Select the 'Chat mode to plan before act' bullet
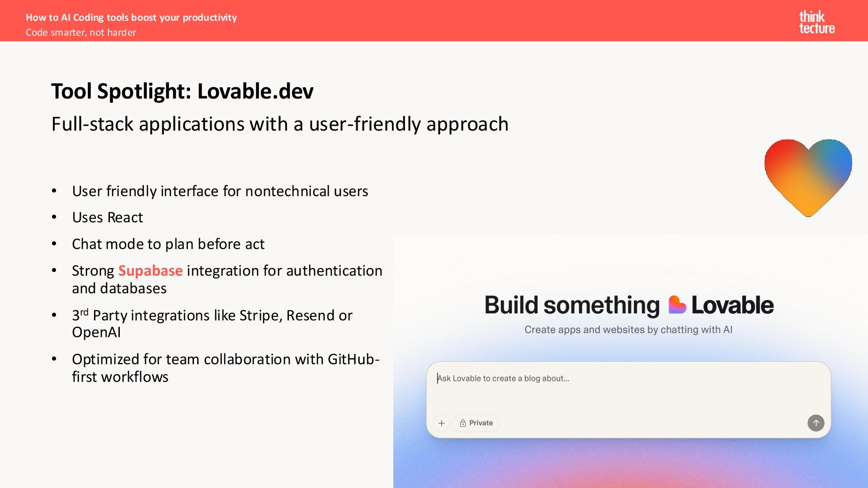Viewport: 868px width, 488px height. click(168, 244)
